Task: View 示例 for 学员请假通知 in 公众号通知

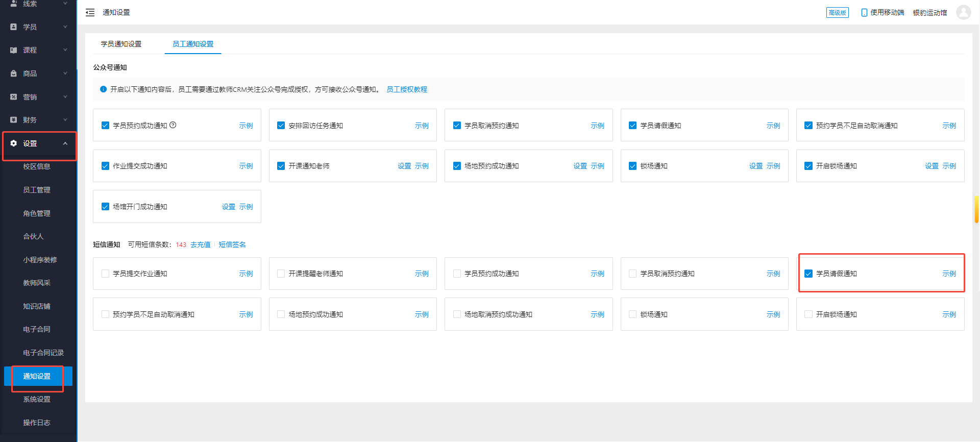Action: tap(773, 126)
